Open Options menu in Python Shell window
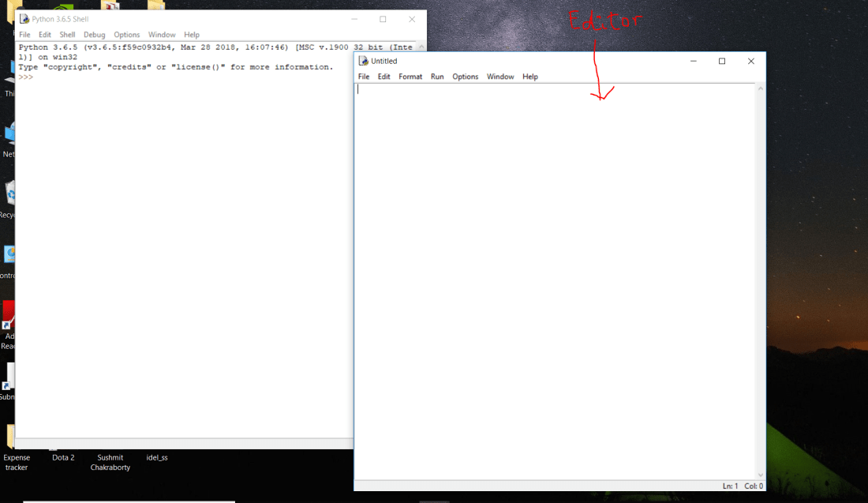868x503 pixels. coord(127,34)
